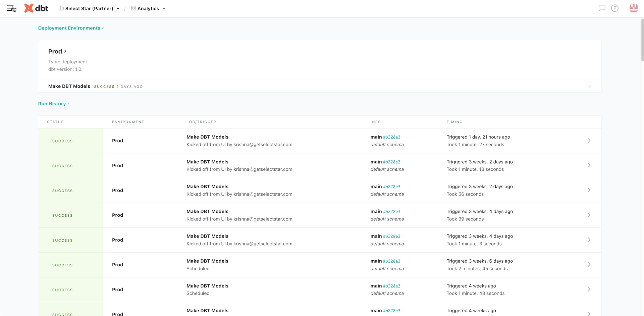The image size is (644, 316).
Task: Open the hamburger navigation menu
Action: (x=11, y=8)
